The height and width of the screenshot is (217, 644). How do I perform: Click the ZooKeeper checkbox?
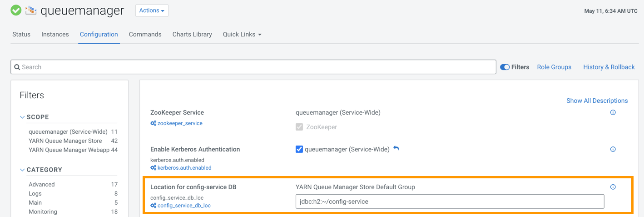299,127
